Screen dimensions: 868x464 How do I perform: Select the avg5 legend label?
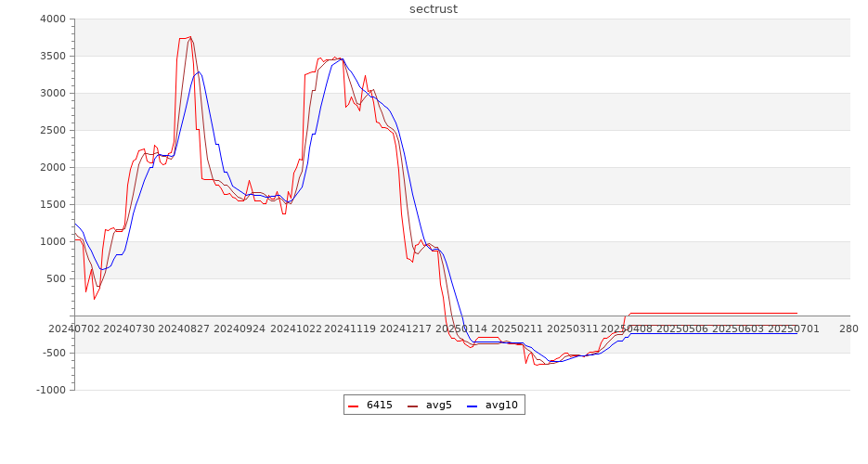438,405
